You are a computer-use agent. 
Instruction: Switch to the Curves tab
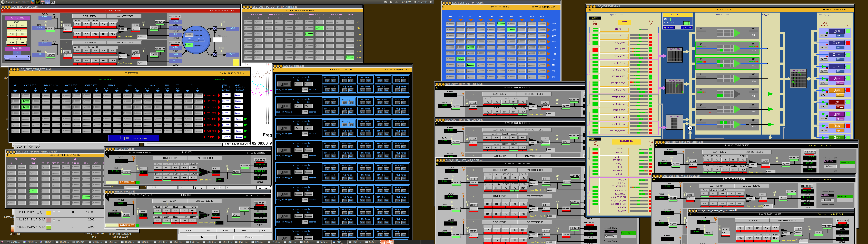tap(21, 147)
